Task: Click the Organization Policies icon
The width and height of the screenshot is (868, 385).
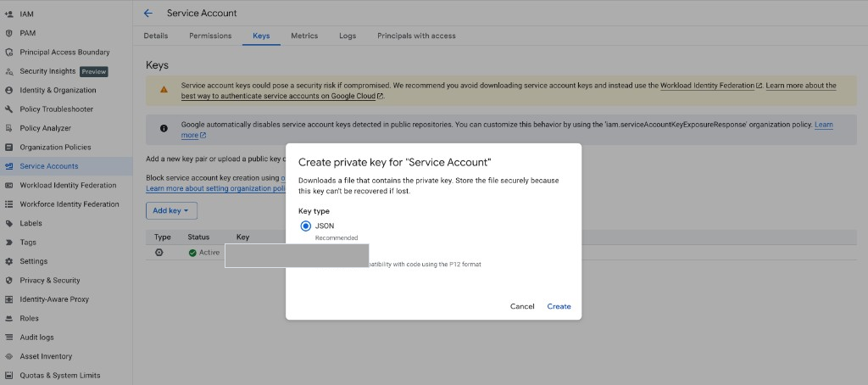Action: point(8,148)
